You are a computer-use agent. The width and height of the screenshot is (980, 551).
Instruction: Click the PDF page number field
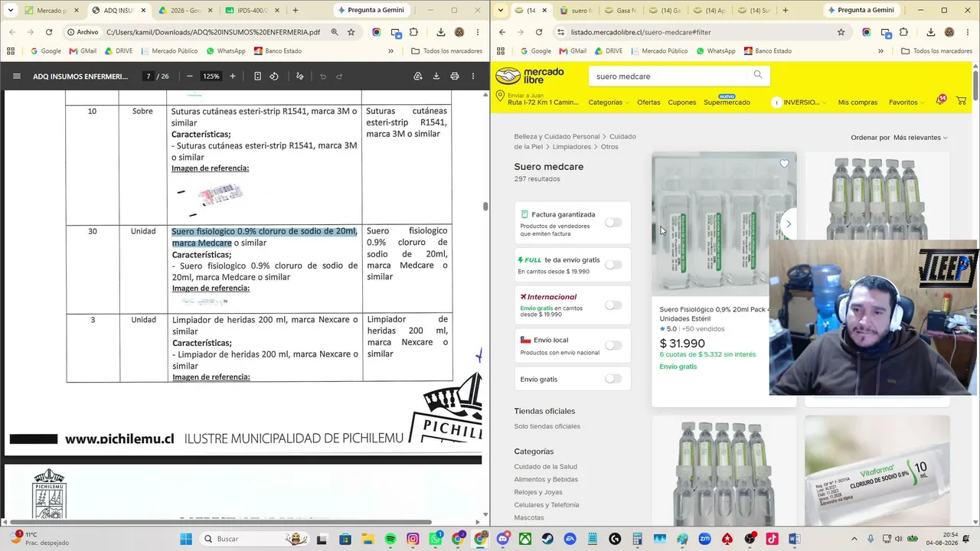pos(148,77)
